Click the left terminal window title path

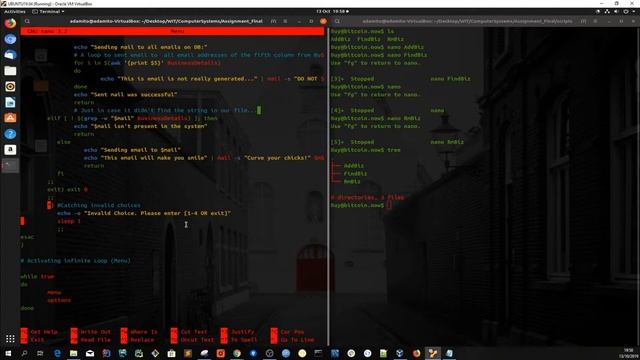click(166, 21)
